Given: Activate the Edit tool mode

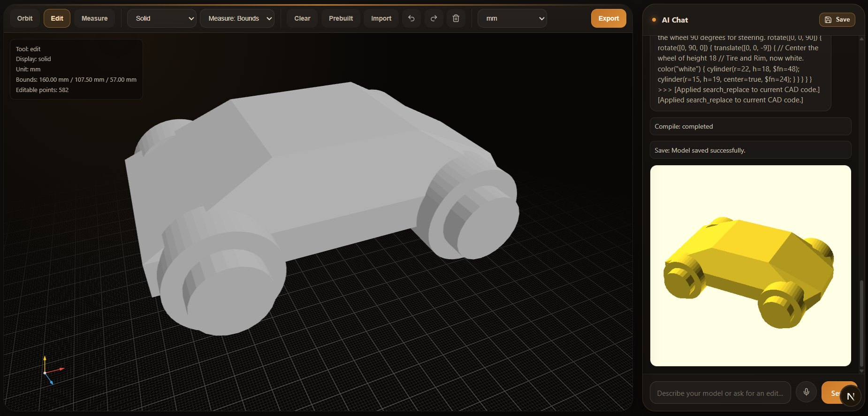Looking at the screenshot, I should (x=57, y=18).
